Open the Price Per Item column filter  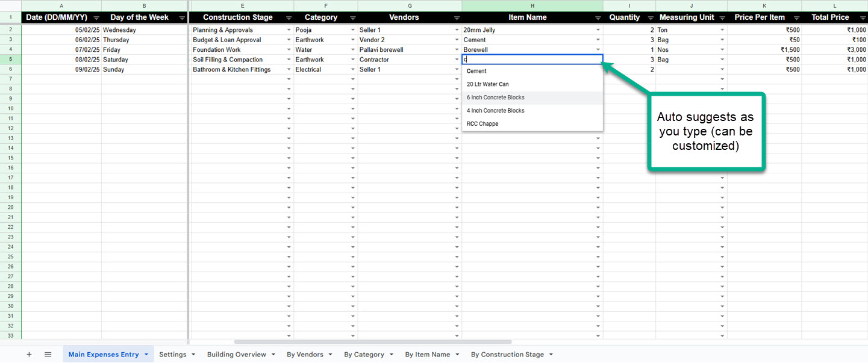point(798,17)
